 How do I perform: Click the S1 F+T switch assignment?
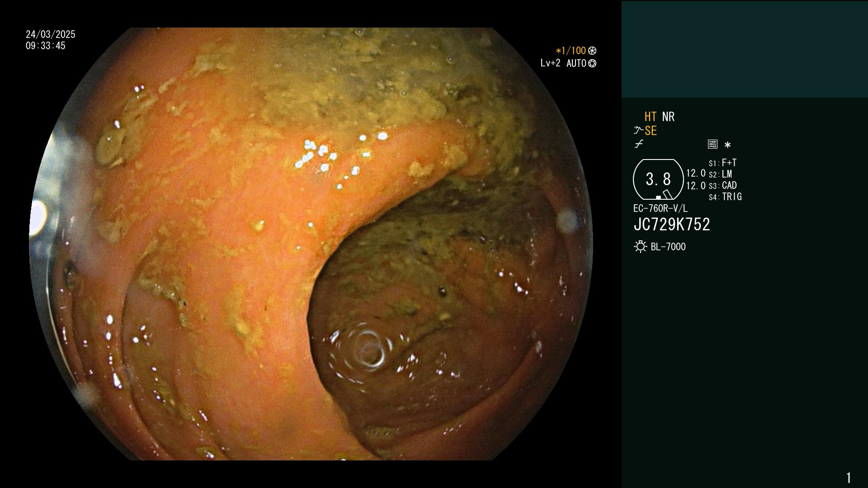point(722,163)
